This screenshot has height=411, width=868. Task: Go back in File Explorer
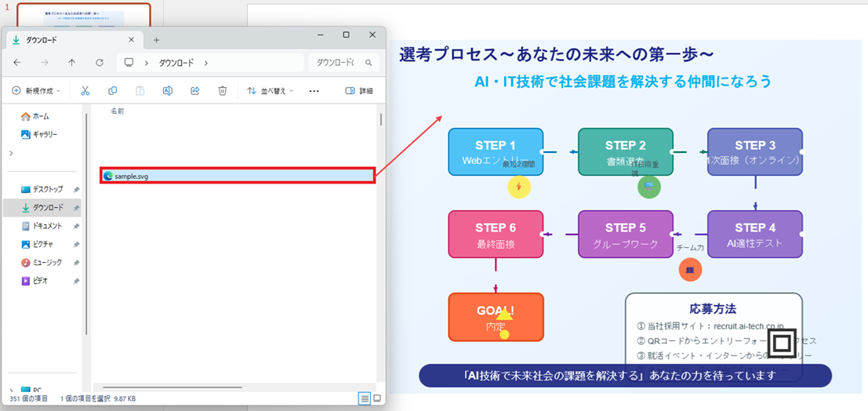tap(16, 63)
